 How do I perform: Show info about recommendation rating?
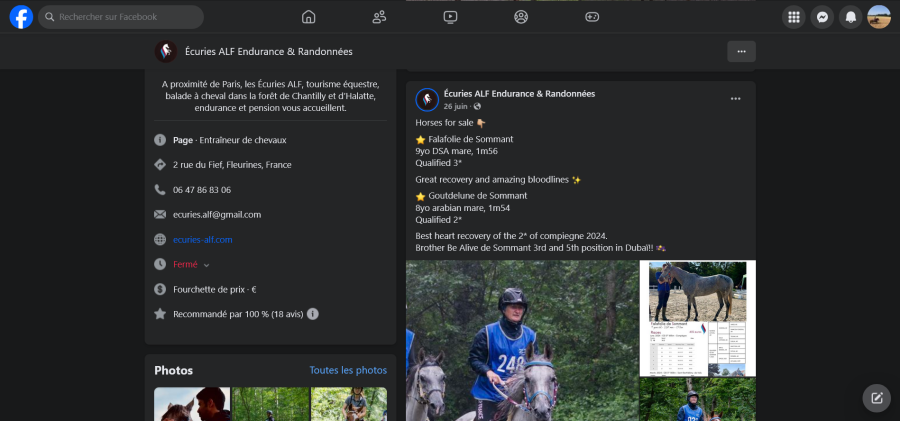tap(313, 314)
